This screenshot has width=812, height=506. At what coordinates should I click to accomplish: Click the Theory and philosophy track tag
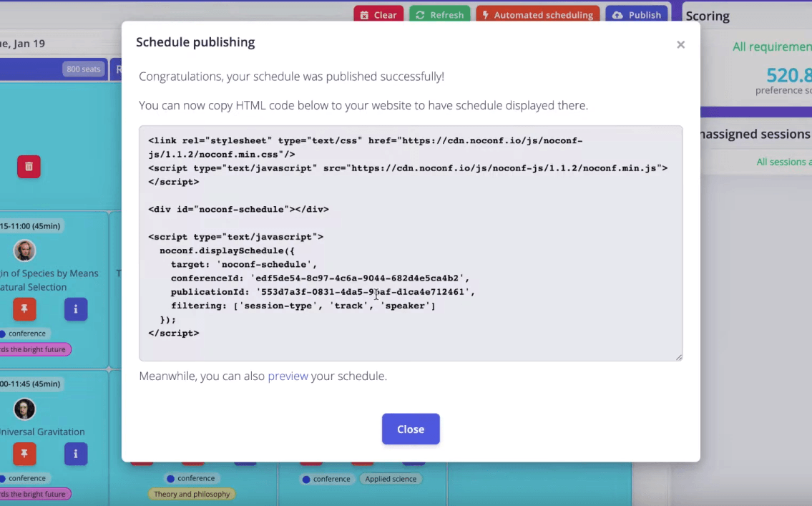point(192,494)
